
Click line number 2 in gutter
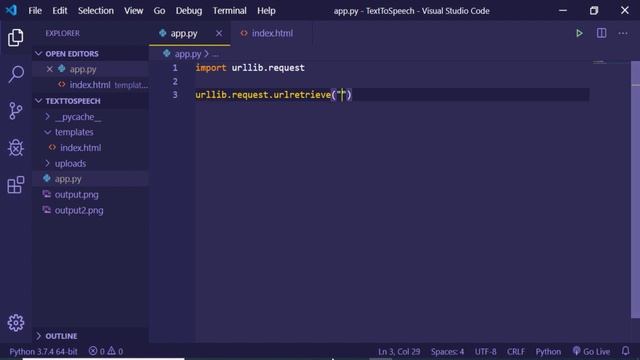(175, 81)
